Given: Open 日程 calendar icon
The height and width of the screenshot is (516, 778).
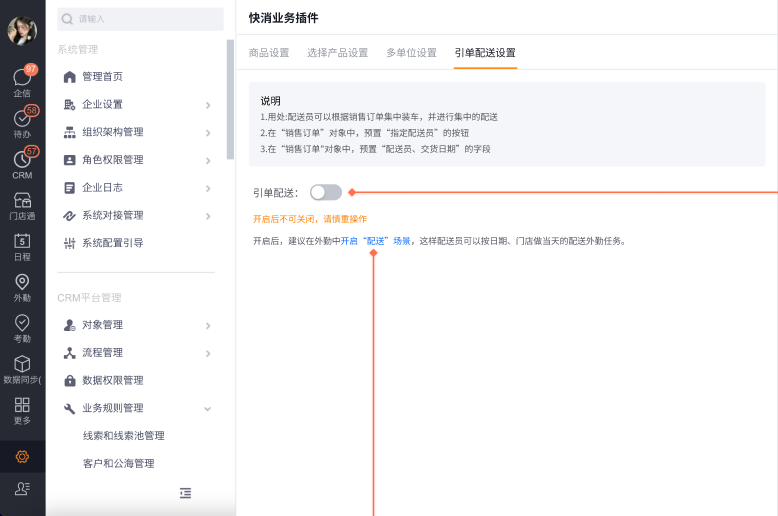Looking at the screenshot, I should tap(22, 241).
